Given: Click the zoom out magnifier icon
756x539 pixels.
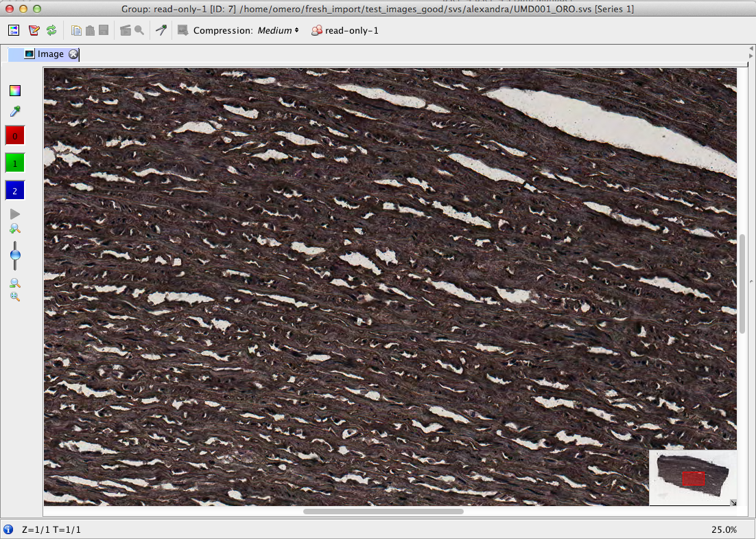Looking at the screenshot, I should click(x=15, y=283).
